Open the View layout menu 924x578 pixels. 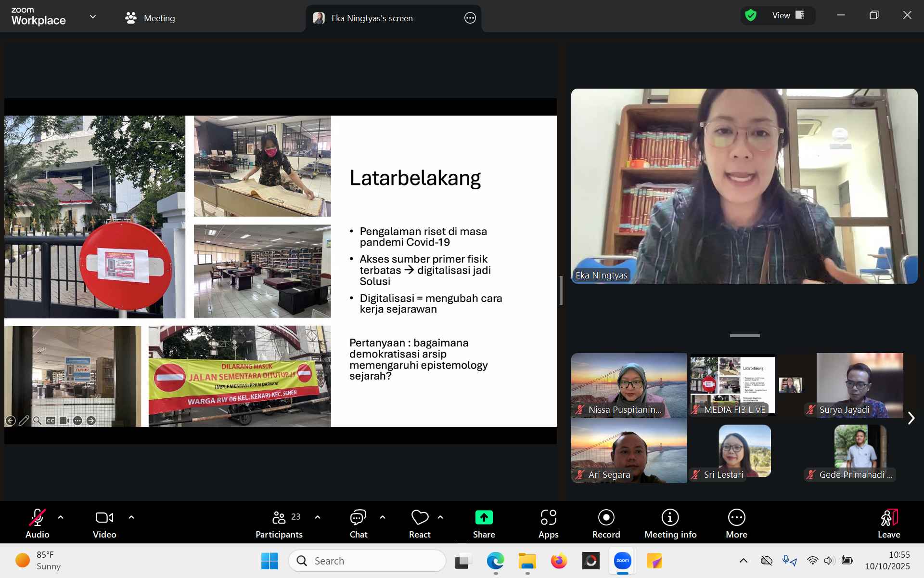[787, 15]
